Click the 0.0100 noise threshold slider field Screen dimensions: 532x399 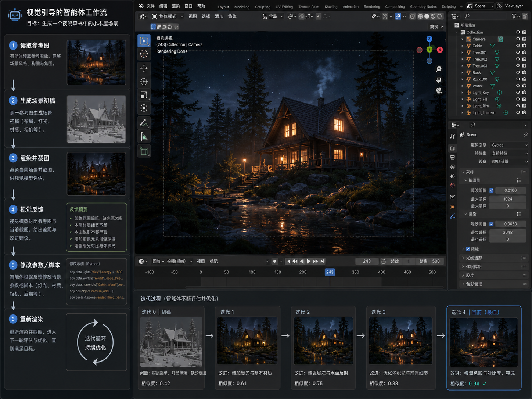pyautogui.click(x=510, y=190)
